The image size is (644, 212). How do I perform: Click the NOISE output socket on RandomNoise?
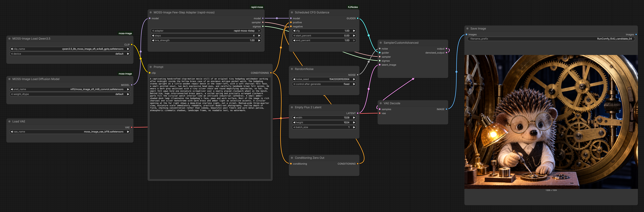point(358,75)
